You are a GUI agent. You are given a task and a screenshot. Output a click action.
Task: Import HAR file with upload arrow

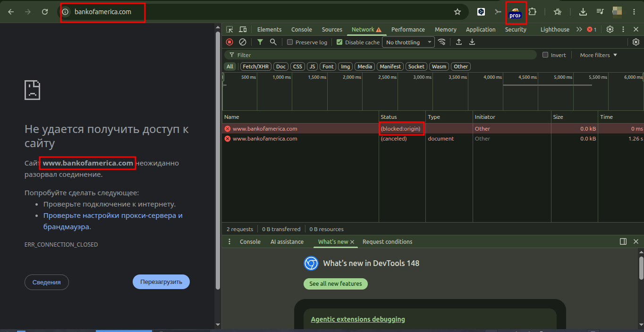click(x=459, y=42)
